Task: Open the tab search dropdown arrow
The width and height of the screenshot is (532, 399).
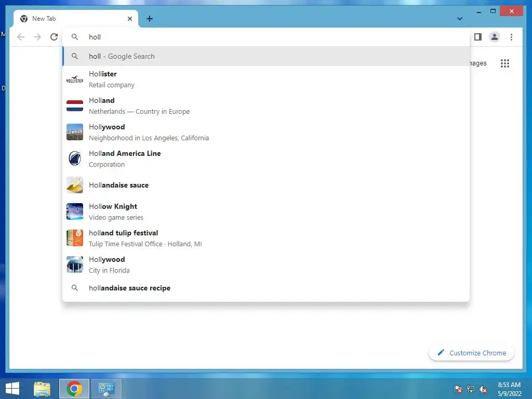Action: point(460,19)
